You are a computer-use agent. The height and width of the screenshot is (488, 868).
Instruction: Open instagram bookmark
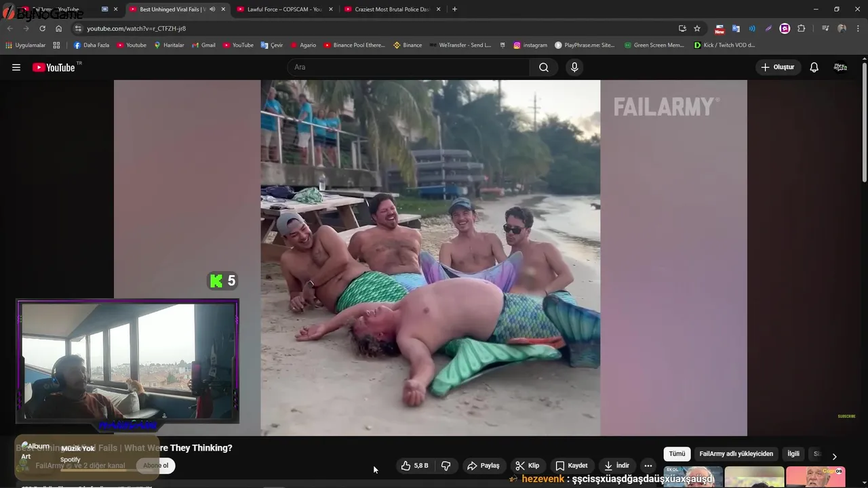530,45
